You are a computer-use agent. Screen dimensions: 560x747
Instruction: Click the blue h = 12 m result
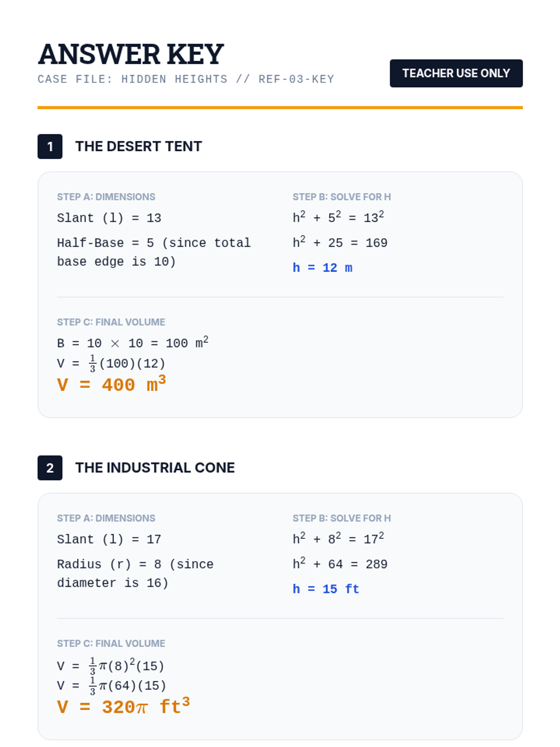322,268
